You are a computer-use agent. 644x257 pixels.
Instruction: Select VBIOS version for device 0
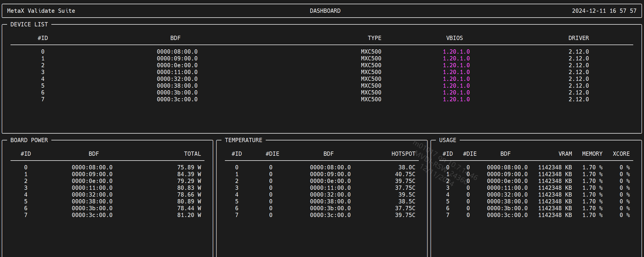click(x=456, y=52)
